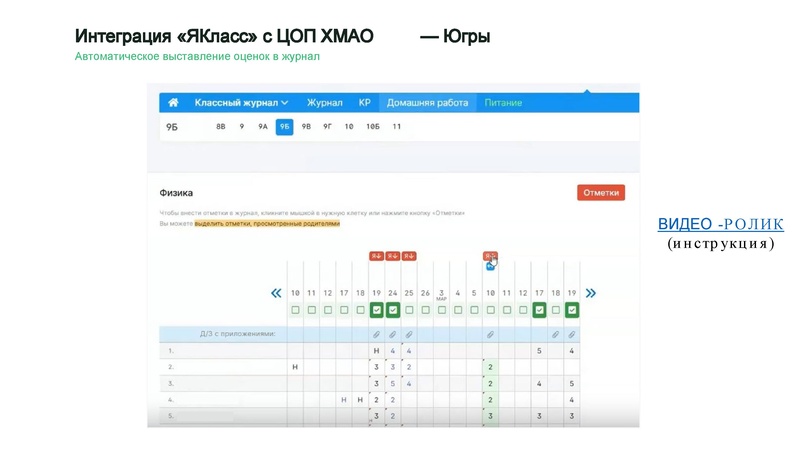This screenshot has height=450, width=800.
Task: Check the checkbox under date 3 МАР
Action: coord(442,310)
